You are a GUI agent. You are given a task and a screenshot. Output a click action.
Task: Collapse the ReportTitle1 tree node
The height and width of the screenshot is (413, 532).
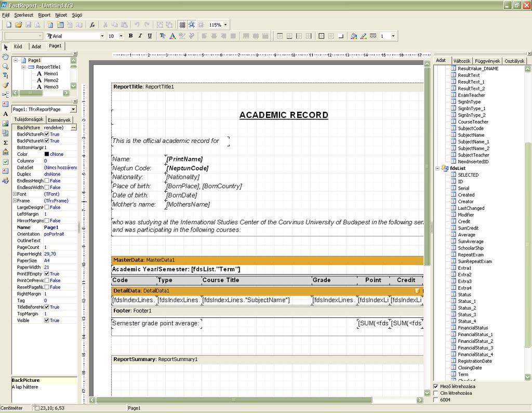(23, 67)
